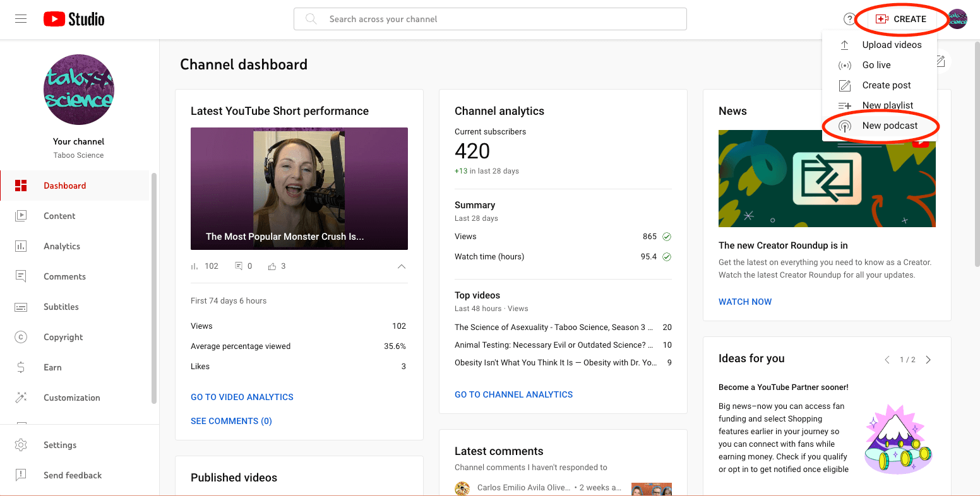The image size is (980, 496).
Task: Go to the Subtitles section
Action: pos(62,307)
